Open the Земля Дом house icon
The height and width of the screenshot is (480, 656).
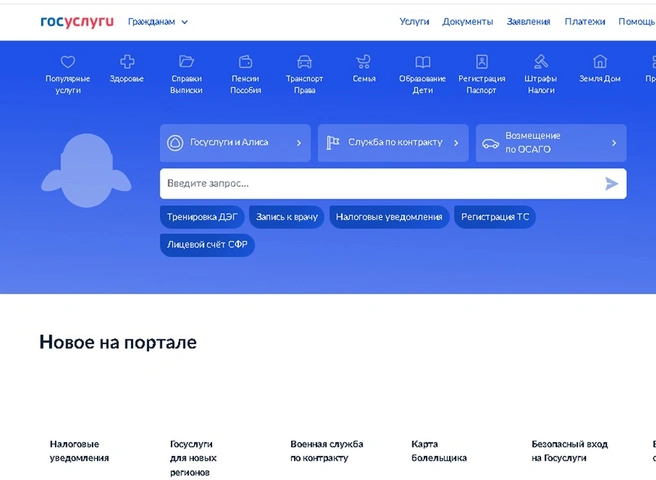600,62
